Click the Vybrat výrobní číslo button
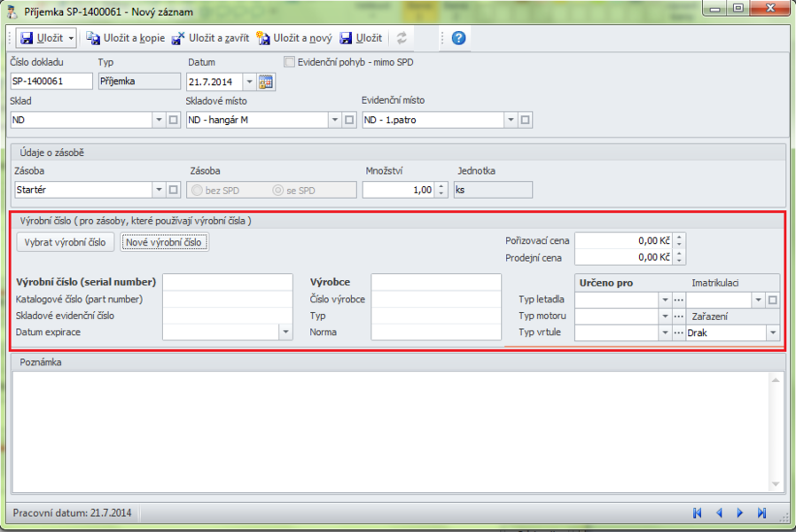 point(65,242)
